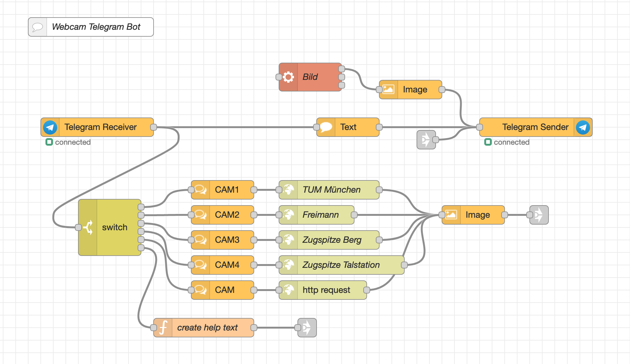The width and height of the screenshot is (630, 364).
Task: Click the link-in node below Text node
Action: [x=426, y=140]
